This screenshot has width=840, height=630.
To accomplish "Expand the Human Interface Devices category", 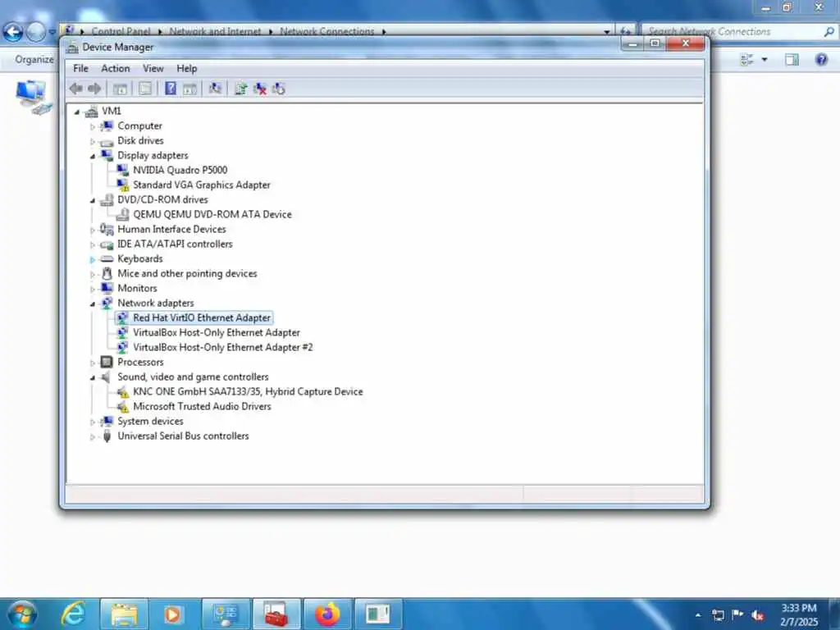I will (92, 230).
